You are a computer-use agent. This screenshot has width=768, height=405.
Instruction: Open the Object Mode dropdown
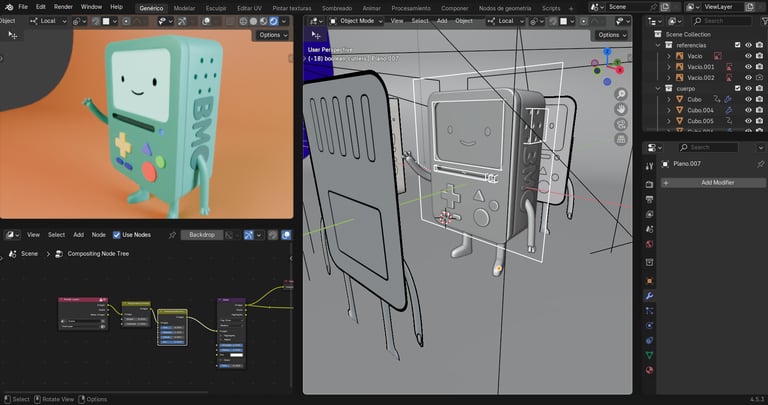pyautogui.click(x=356, y=21)
